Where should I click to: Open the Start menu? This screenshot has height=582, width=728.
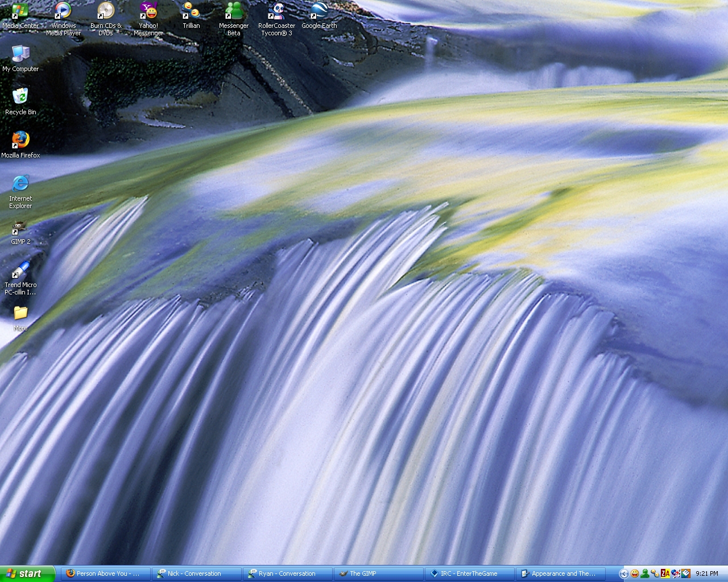[27, 573]
